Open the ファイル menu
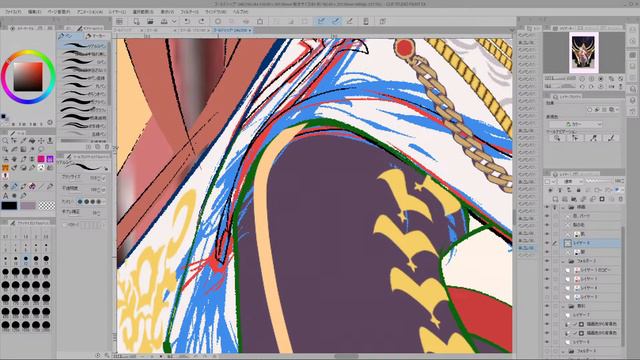This screenshot has height=360, width=640. [x=13, y=12]
